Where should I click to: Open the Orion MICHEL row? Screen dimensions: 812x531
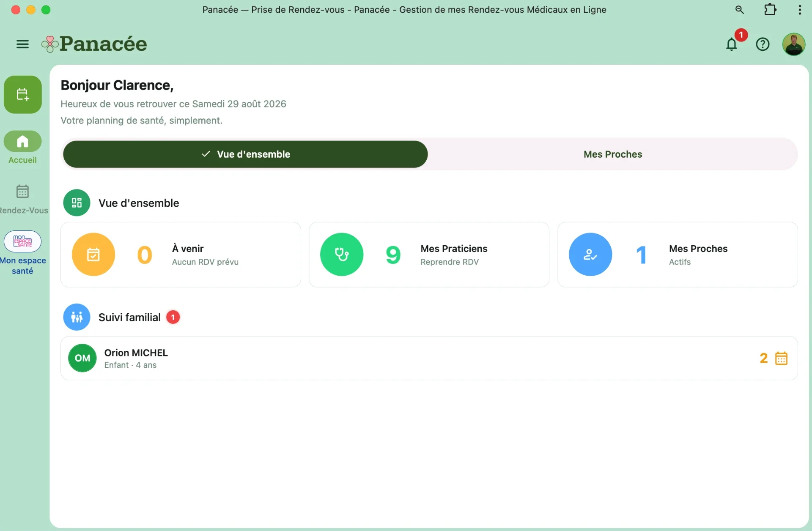tap(429, 358)
